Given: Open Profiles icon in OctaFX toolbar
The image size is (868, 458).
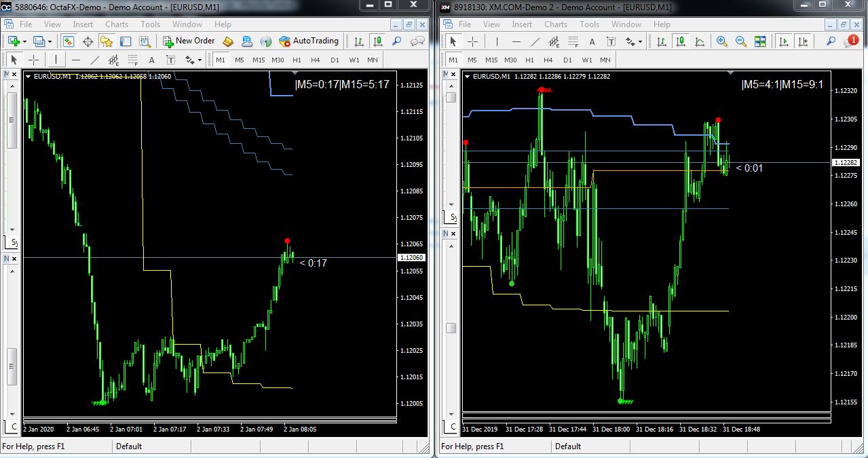Looking at the screenshot, I should [39, 41].
